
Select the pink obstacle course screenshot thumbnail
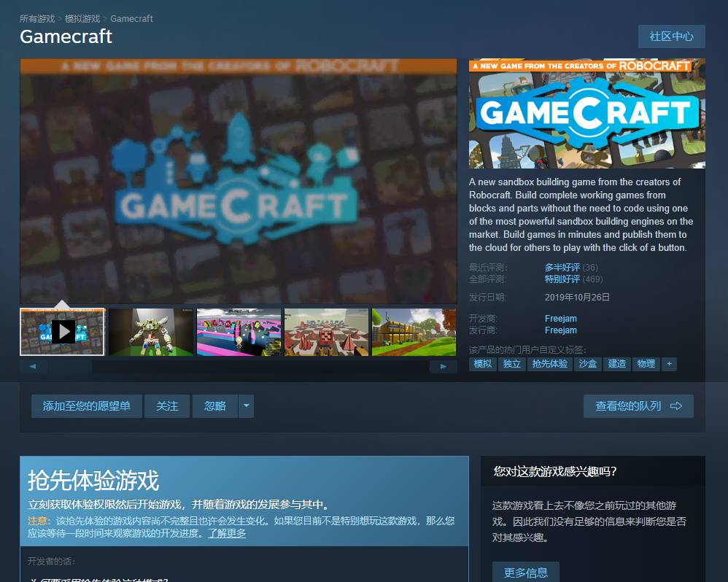[x=239, y=332]
